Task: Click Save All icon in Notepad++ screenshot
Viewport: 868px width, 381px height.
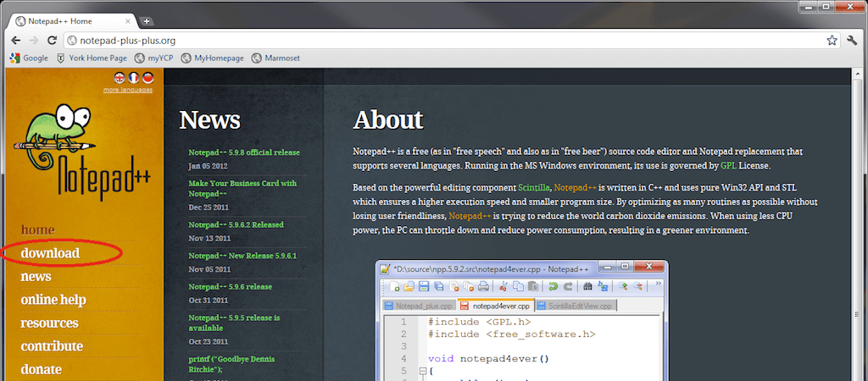Action: 438,286
